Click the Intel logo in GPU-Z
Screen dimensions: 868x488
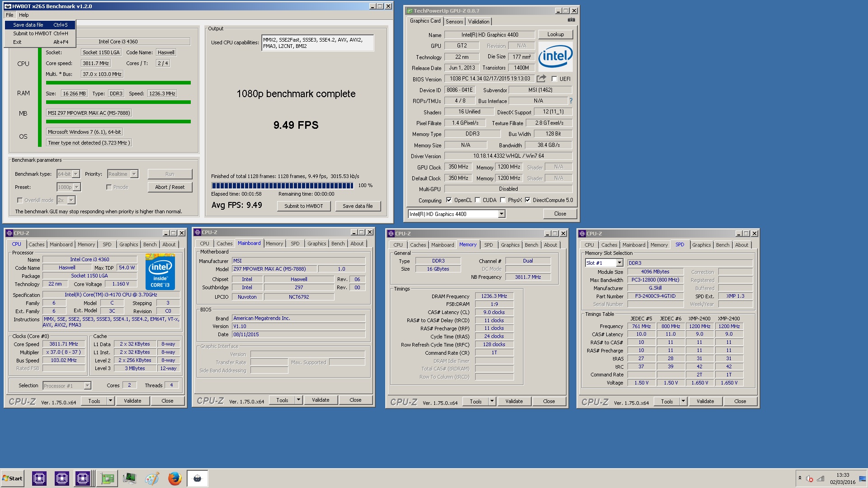(x=555, y=56)
